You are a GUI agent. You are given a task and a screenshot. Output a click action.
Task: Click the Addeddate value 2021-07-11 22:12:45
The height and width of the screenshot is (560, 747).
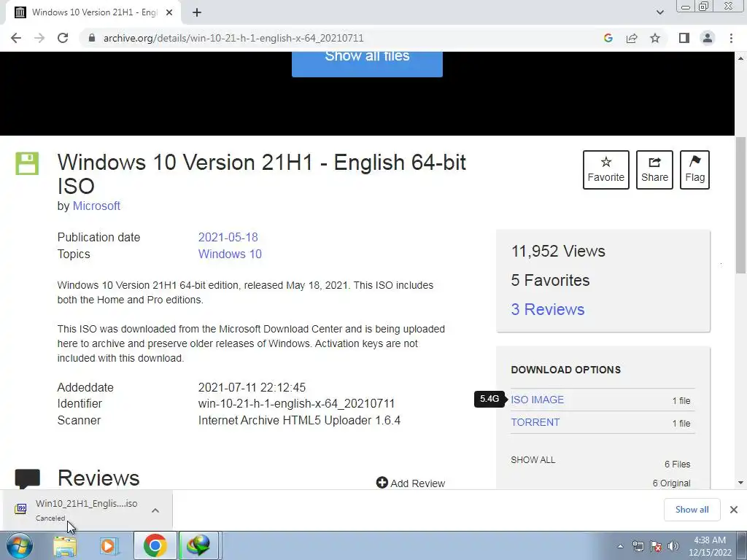point(252,388)
